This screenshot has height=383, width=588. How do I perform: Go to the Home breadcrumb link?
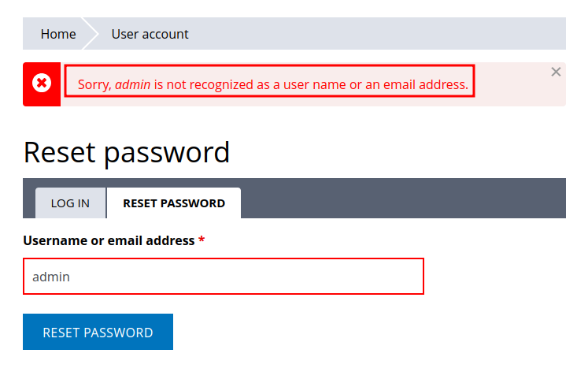click(58, 34)
